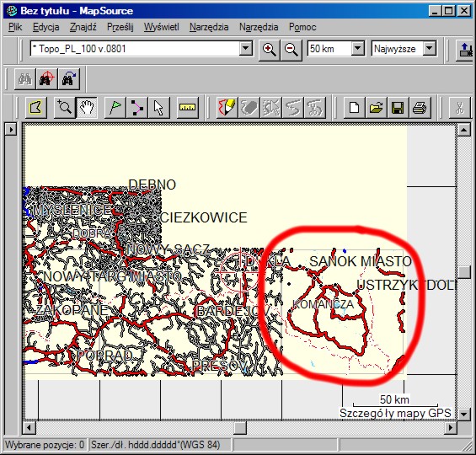Open the second Narzędzia menu

[259, 27]
